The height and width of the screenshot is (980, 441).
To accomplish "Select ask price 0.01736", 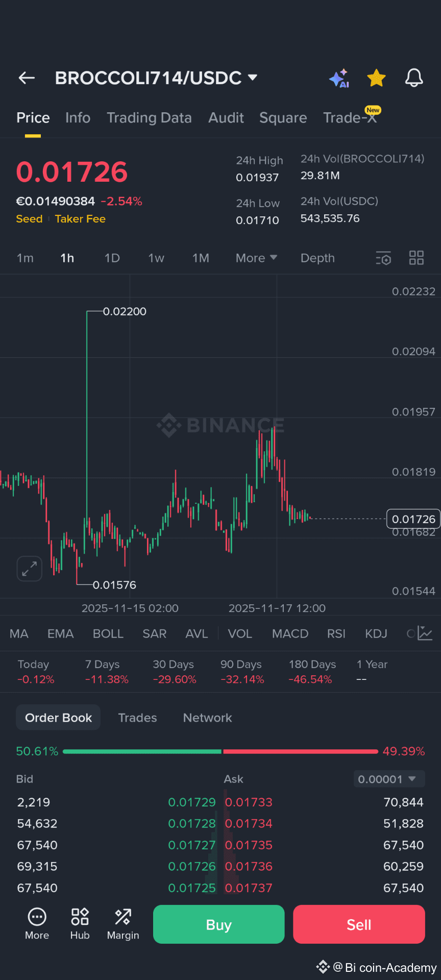I will (x=249, y=867).
